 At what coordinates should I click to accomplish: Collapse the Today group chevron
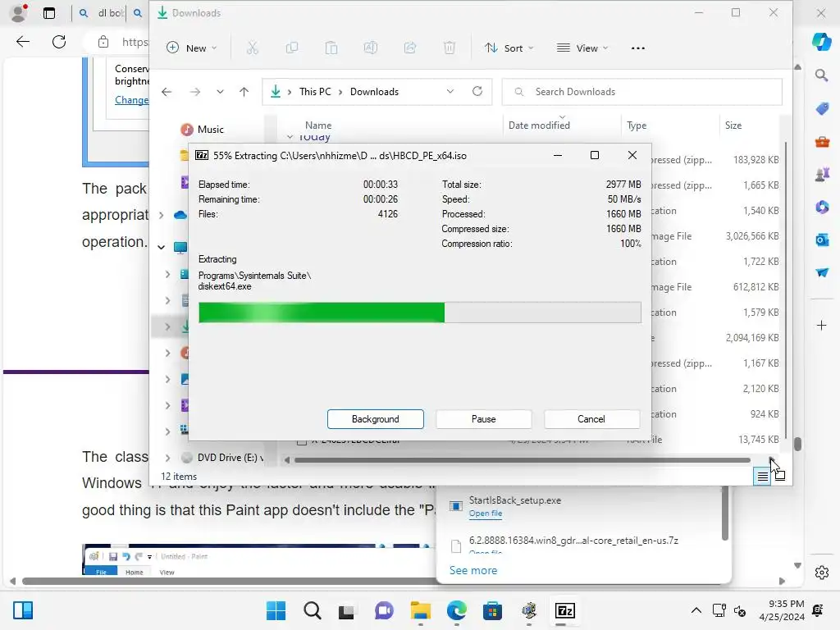290,137
